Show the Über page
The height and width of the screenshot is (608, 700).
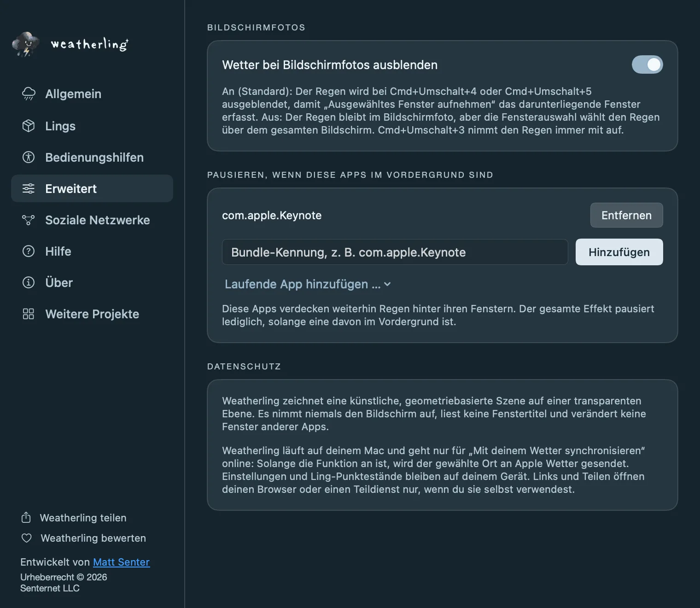[92, 282]
